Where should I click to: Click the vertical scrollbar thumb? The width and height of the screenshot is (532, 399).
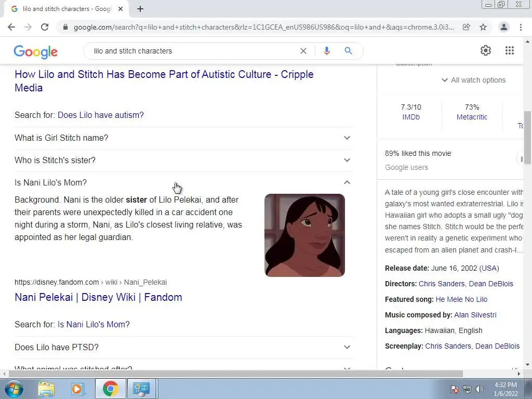[x=528, y=137]
